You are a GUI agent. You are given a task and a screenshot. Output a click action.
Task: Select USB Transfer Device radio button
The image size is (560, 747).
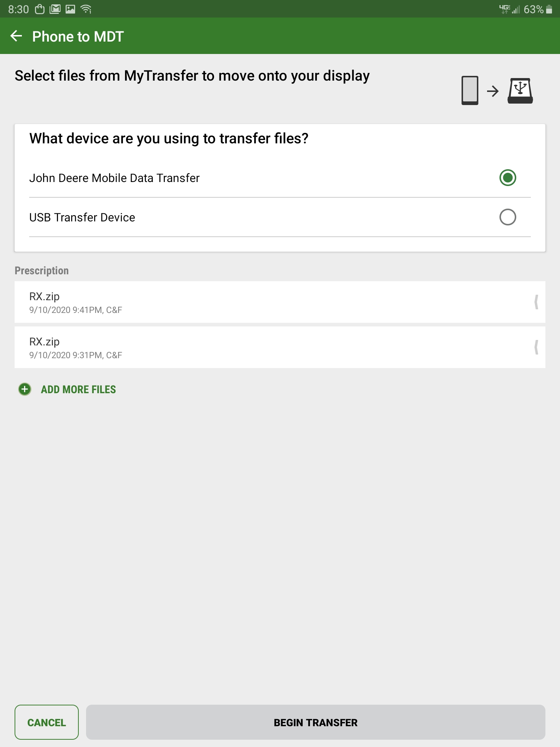(x=507, y=217)
